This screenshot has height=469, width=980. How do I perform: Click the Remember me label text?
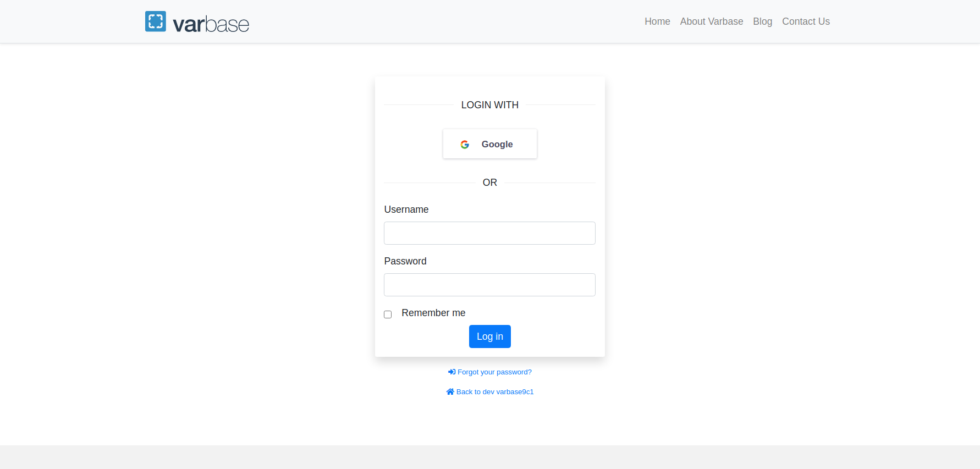coord(433,313)
